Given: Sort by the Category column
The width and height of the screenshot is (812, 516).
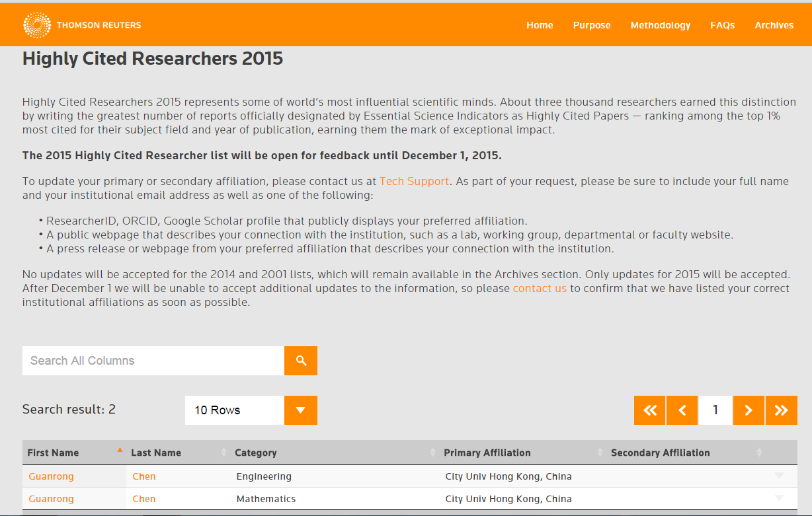Looking at the screenshot, I should (335, 453).
